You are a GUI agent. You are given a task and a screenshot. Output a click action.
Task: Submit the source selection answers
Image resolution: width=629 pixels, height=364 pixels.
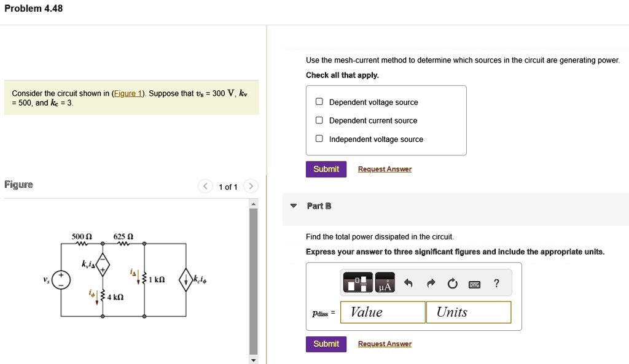click(x=326, y=168)
